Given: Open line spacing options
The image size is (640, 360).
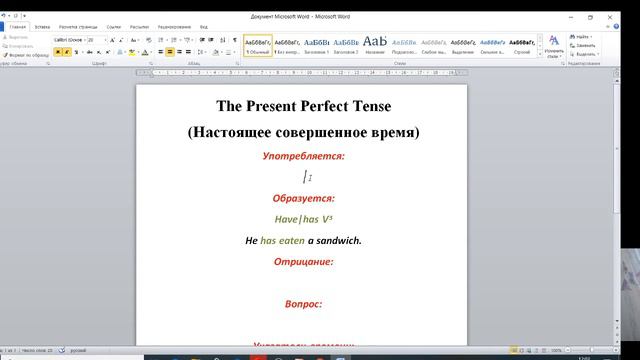Looking at the screenshot, I should [200, 52].
